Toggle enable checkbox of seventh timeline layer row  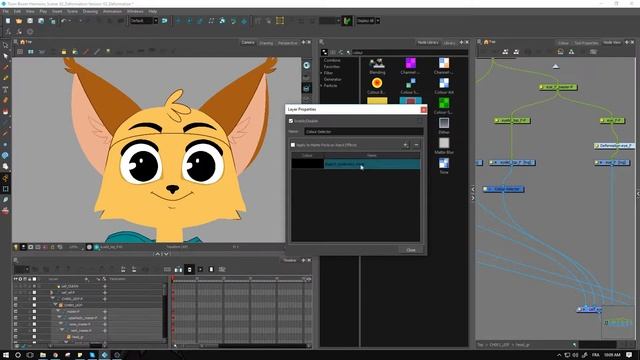click(x=34, y=324)
